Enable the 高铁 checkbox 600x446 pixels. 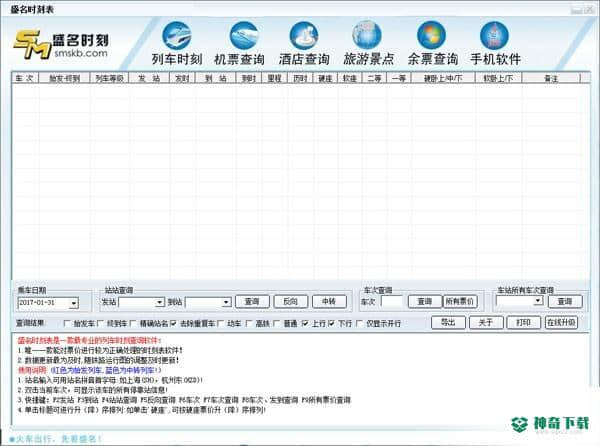click(x=249, y=324)
